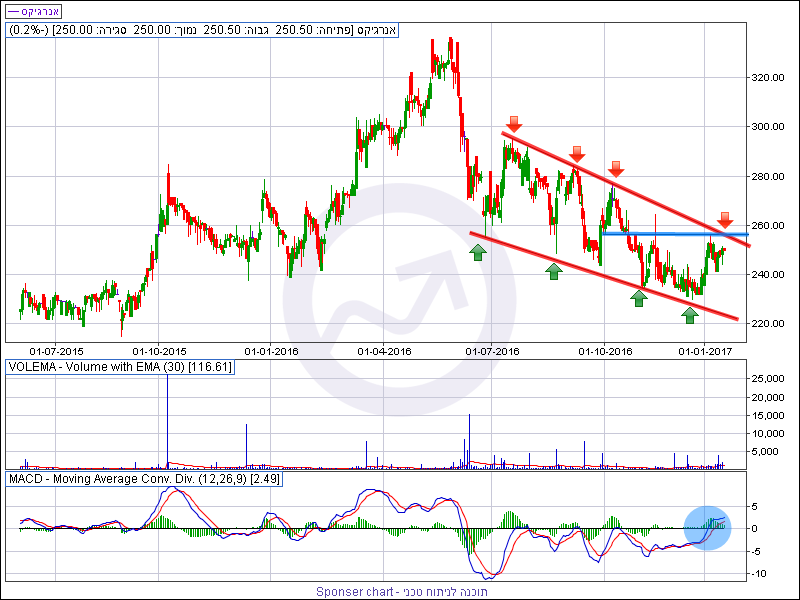Click the 300.00 price axis label
Screen dimensions: 800x600
click(x=768, y=127)
